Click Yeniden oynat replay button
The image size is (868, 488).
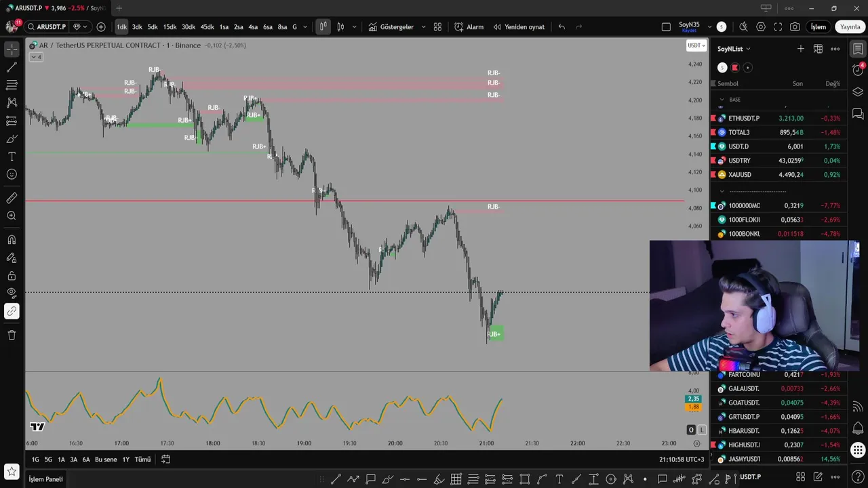519,27
